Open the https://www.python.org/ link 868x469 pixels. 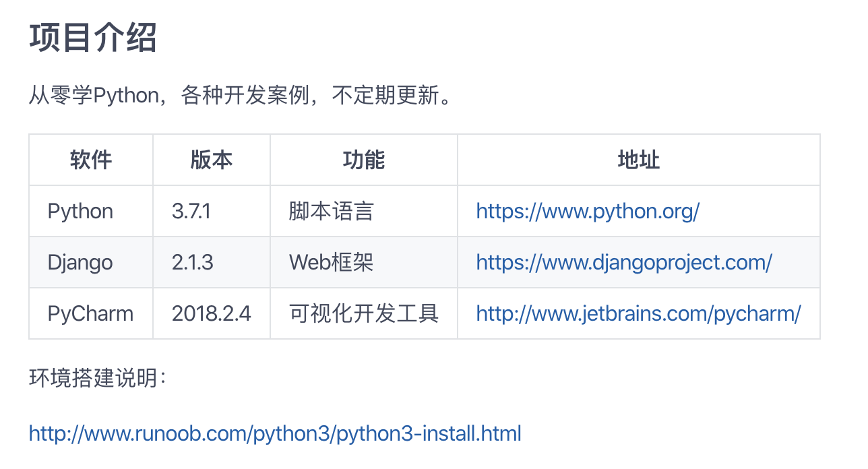588,212
